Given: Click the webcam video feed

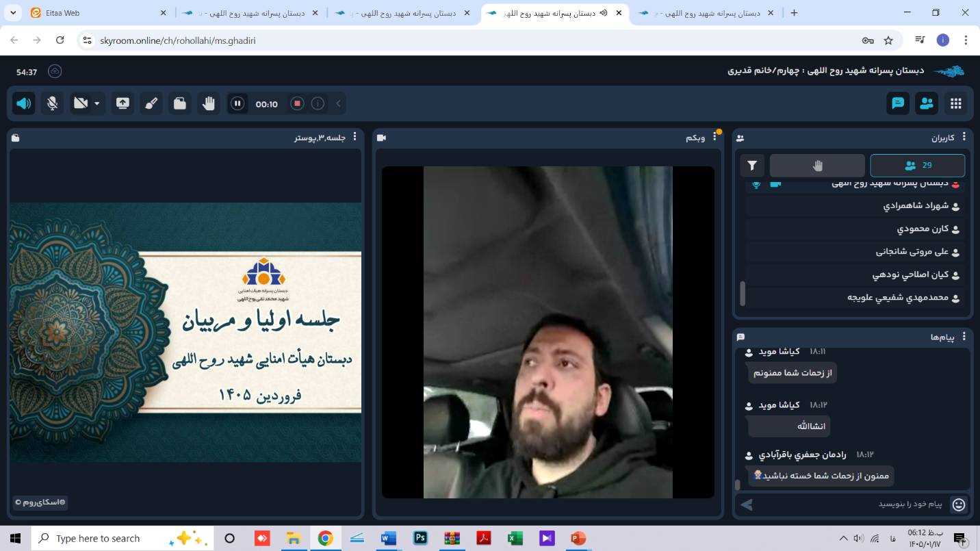Looking at the screenshot, I should coord(547,332).
